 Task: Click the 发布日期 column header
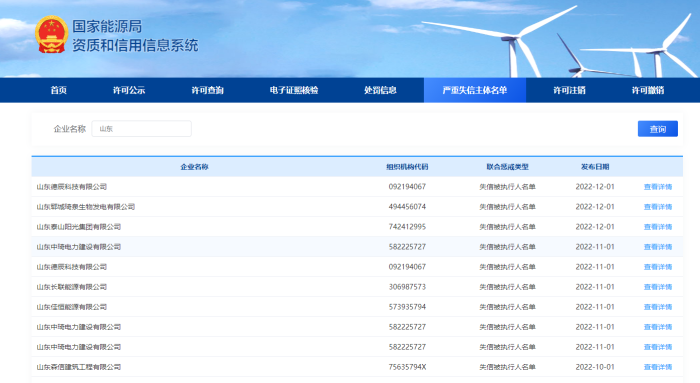(595, 167)
